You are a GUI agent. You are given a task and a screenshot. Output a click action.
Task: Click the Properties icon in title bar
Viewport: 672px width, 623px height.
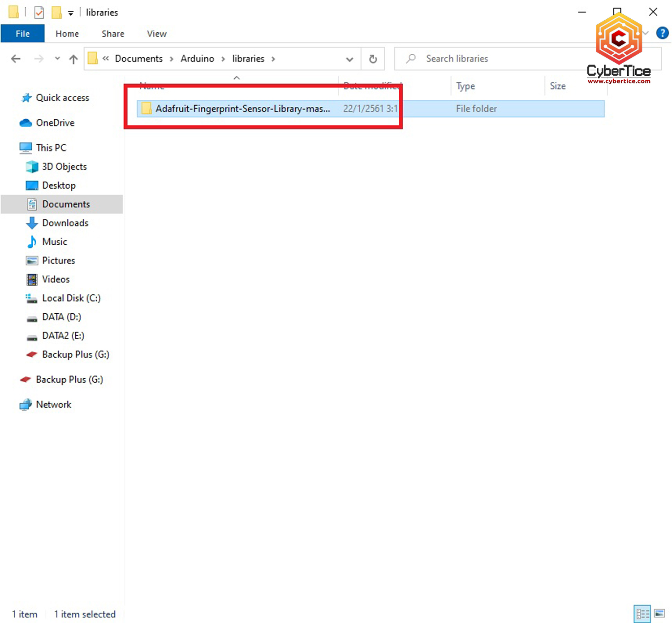39,12
